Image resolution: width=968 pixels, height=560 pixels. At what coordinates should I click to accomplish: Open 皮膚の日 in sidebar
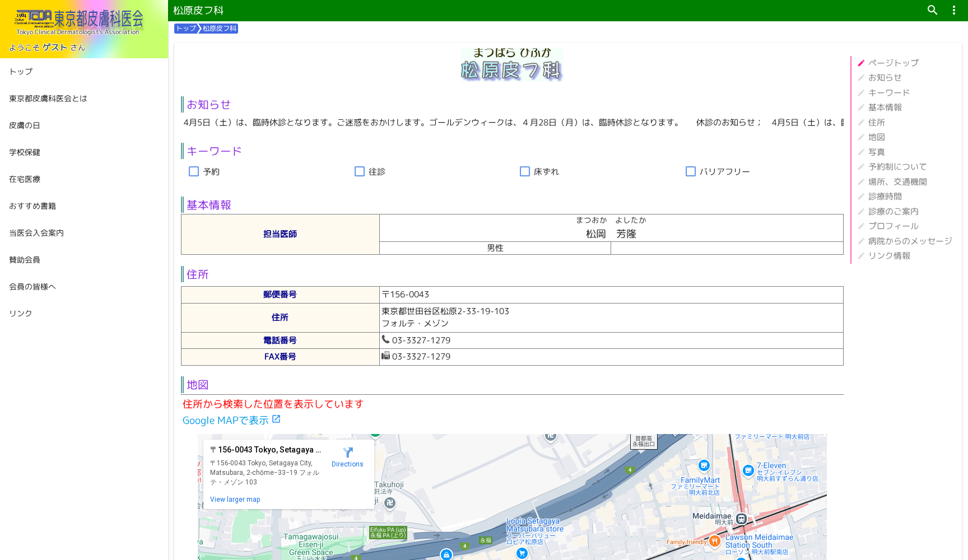pos(84,125)
